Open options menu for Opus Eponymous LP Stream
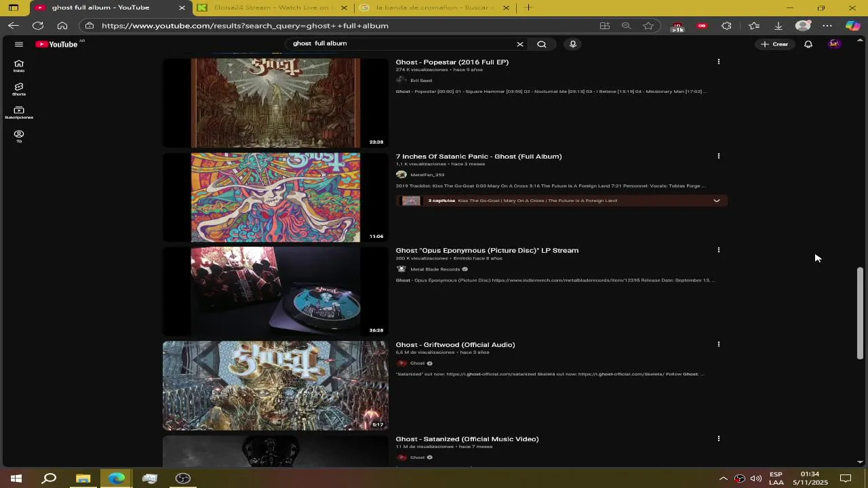Image resolution: width=868 pixels, height=488 pixels. coord(719,250)
